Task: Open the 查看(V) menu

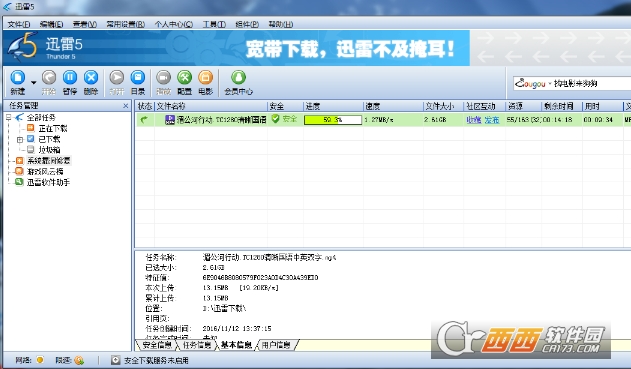Action: coord(85,24)
